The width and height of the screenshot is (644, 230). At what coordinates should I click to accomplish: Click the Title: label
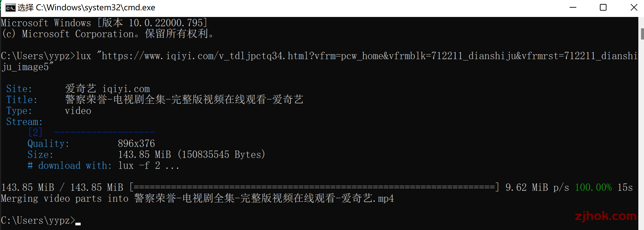coord(22,100)
